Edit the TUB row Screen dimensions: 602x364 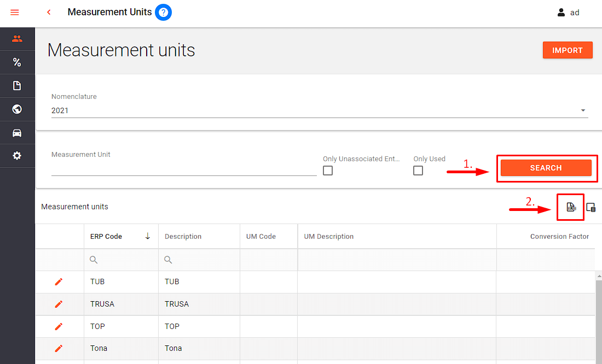(59, 282)
